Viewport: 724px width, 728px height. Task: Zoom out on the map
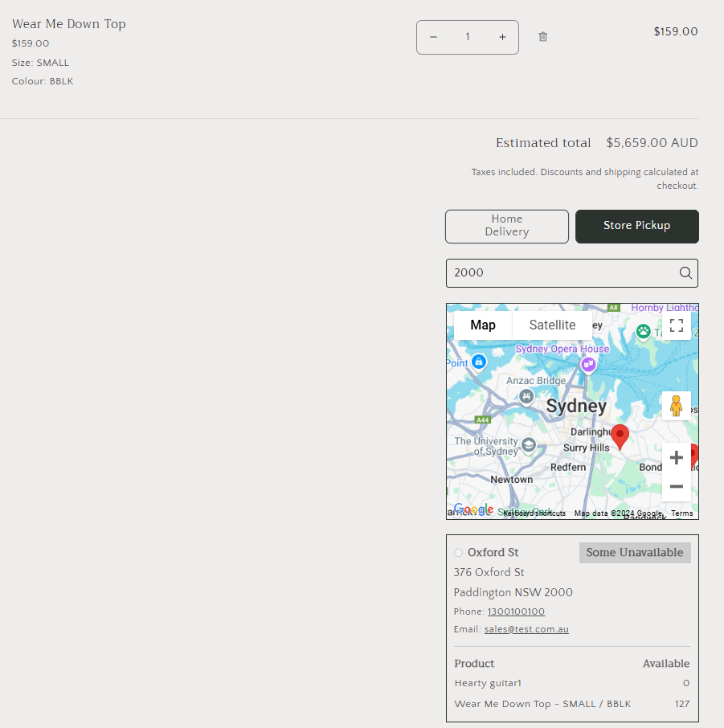[x=676, y=487]
